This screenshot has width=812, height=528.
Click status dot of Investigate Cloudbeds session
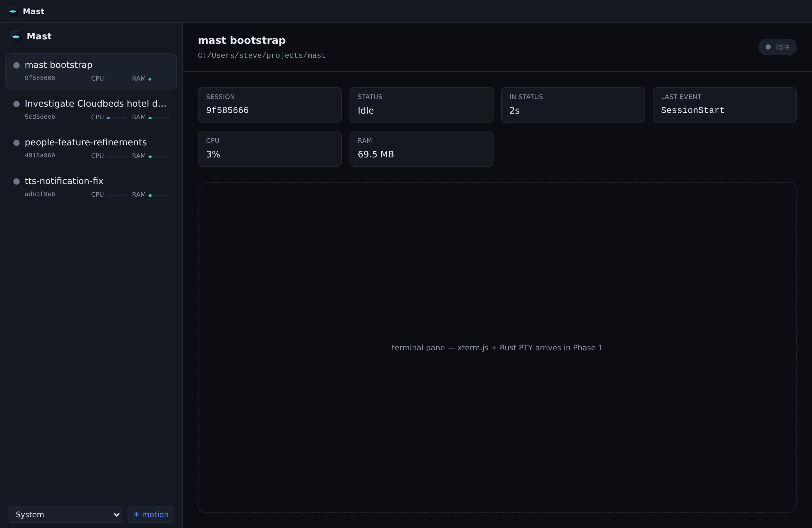(x=16, y=104)
